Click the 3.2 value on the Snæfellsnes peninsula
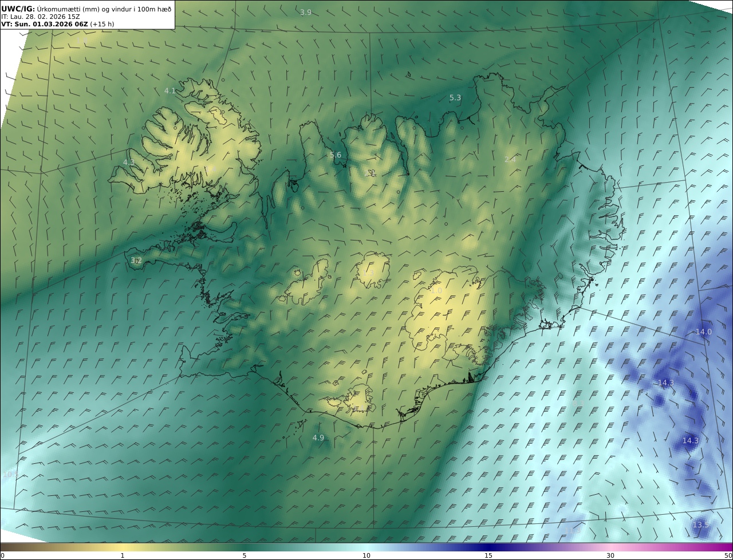Screen dimensions: 733x560 tap(136, 261)
